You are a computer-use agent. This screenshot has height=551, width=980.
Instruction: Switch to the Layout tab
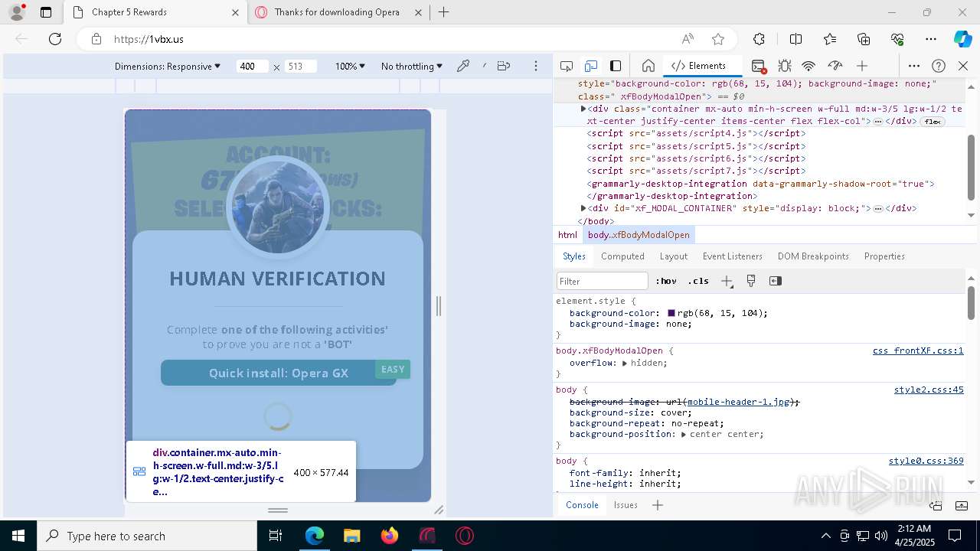(x=674, y=256)
